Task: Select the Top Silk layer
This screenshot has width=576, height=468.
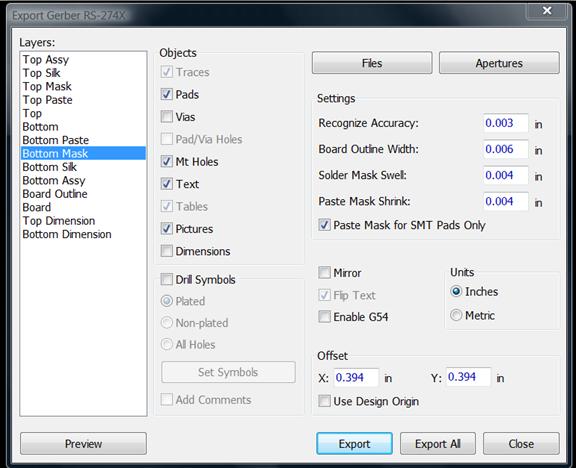Action: (x=42, y=73)
